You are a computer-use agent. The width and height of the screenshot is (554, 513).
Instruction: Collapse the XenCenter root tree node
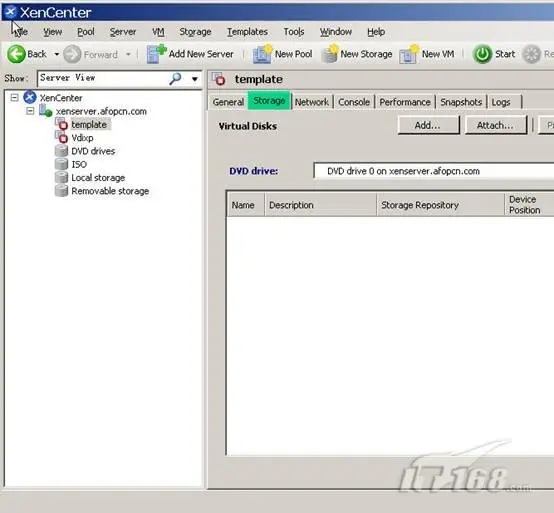click(14, 98)
